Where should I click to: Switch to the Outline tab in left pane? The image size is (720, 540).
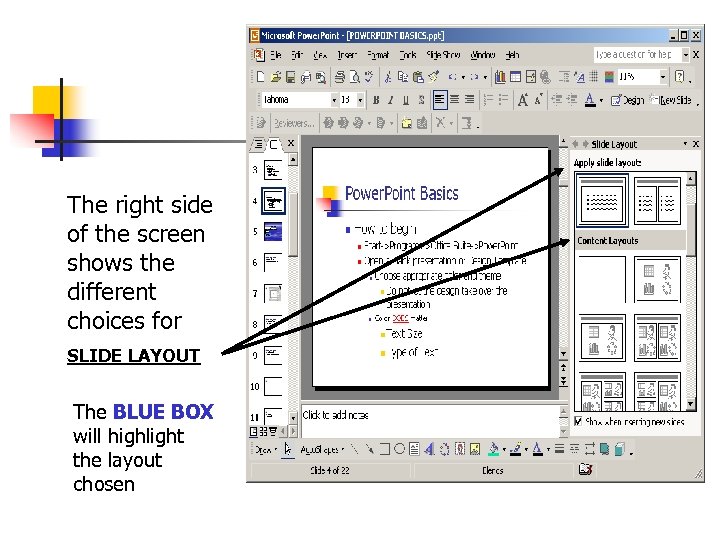point(259,144)
